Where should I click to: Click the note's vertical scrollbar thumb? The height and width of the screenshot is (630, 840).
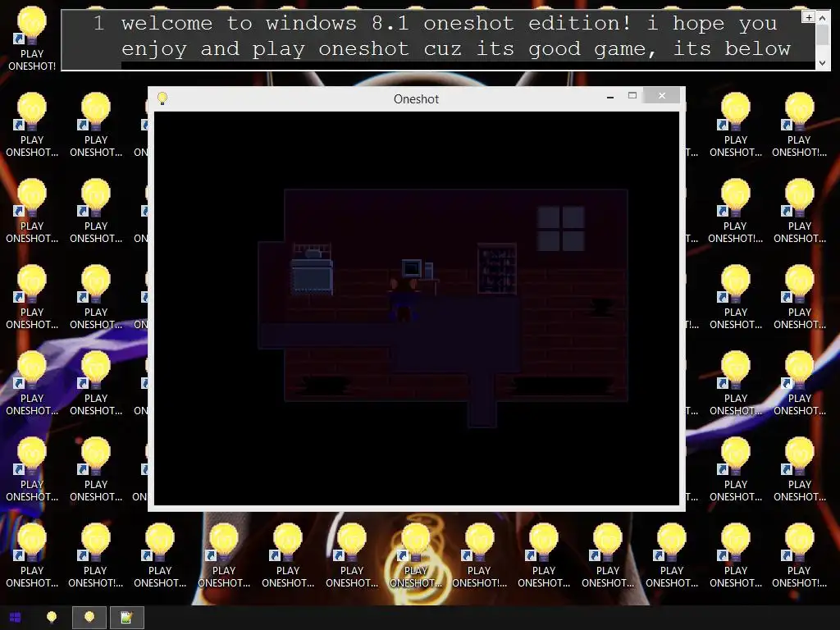(x=822, y=34)
